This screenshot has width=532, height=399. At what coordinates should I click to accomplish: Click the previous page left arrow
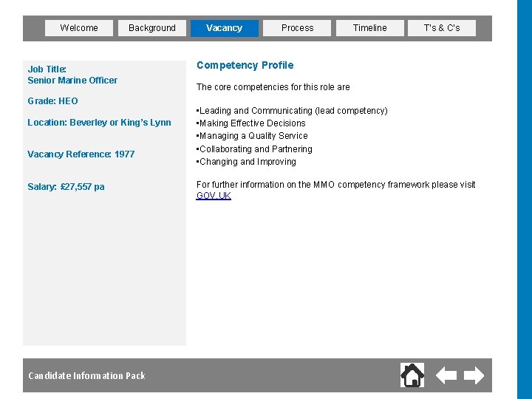point(446,375)
